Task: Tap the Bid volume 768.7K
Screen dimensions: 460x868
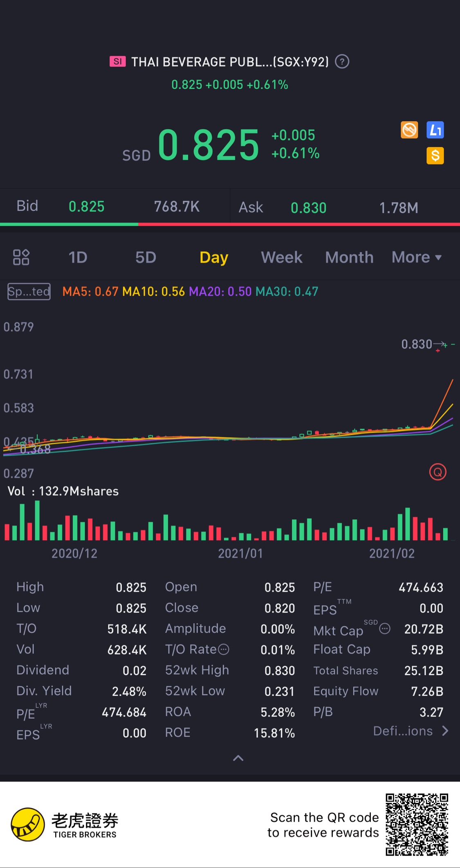Action: tap(177, 207)
